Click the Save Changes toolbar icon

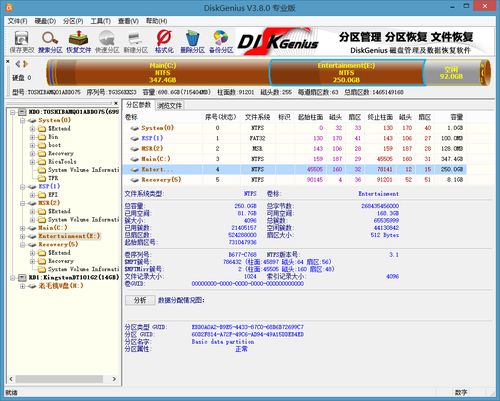click(x=22, y=42)
